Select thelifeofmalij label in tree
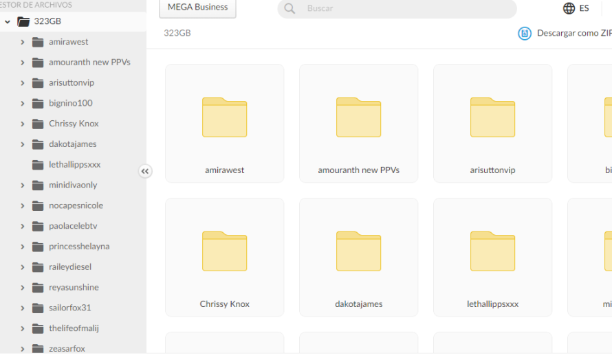 (74, 328)
